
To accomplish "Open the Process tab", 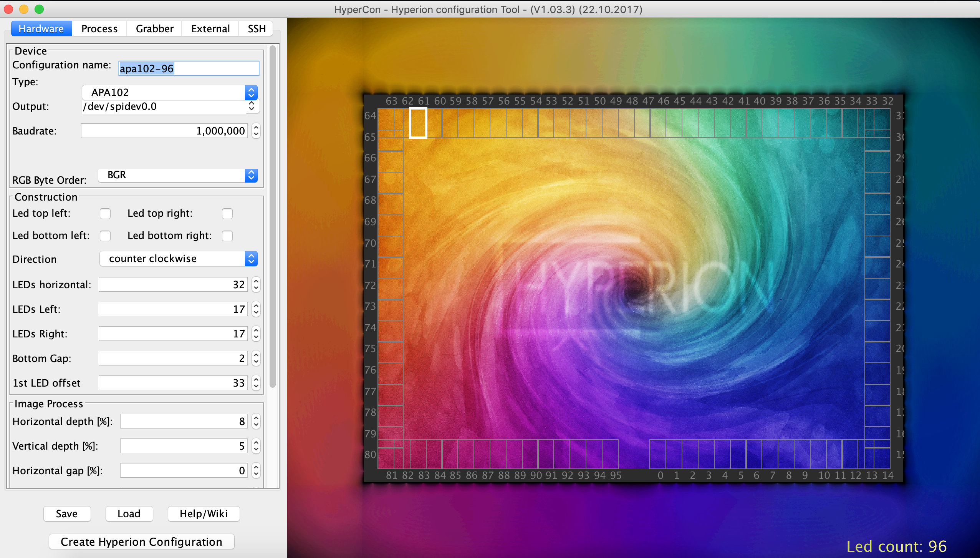I will 99,29.
